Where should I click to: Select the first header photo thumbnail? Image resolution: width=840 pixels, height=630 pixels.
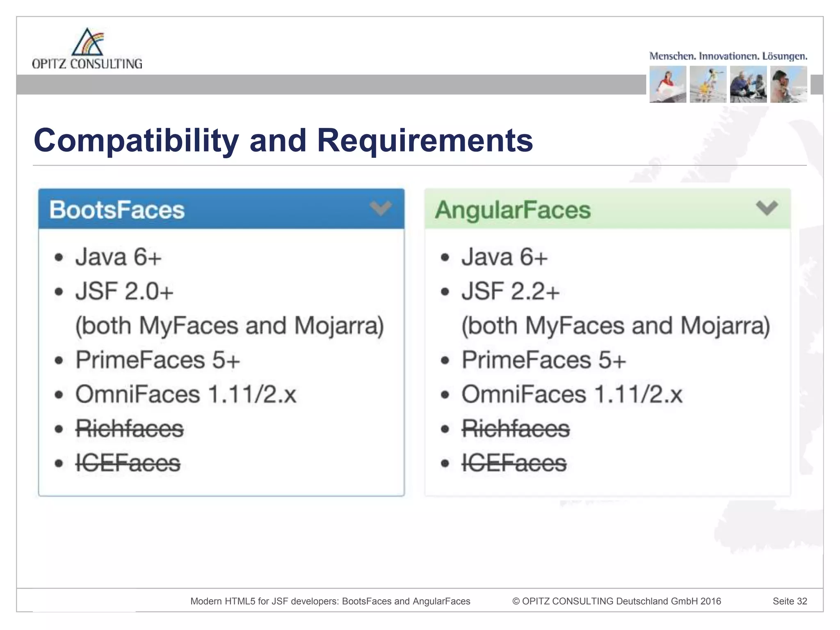click(668, 84)
